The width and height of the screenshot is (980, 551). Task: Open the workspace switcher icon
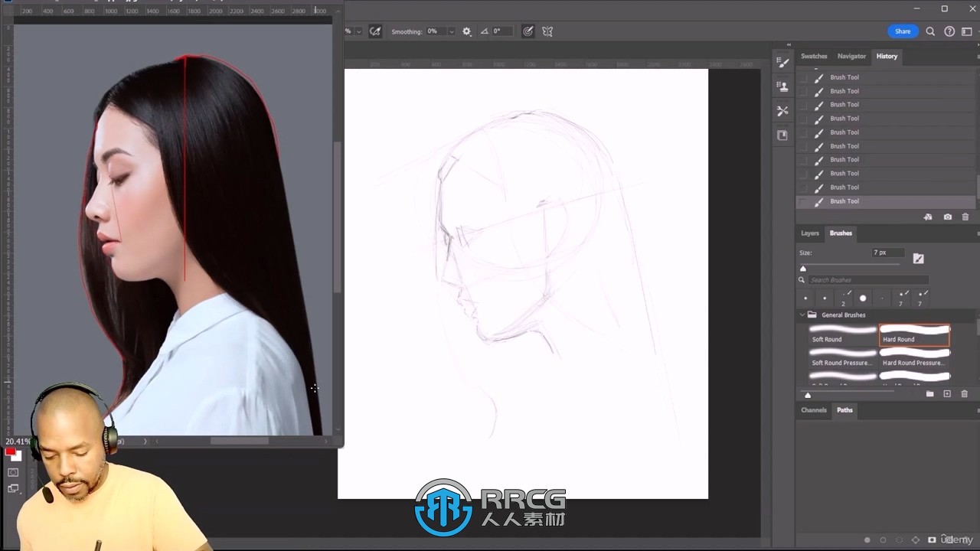click(x=967, y=31)
